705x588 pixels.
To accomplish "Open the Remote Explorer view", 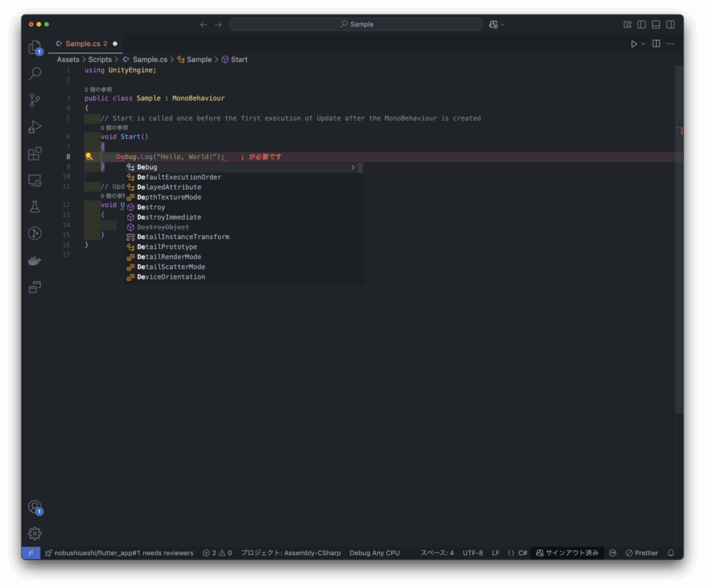I will (x=34, y=180).
